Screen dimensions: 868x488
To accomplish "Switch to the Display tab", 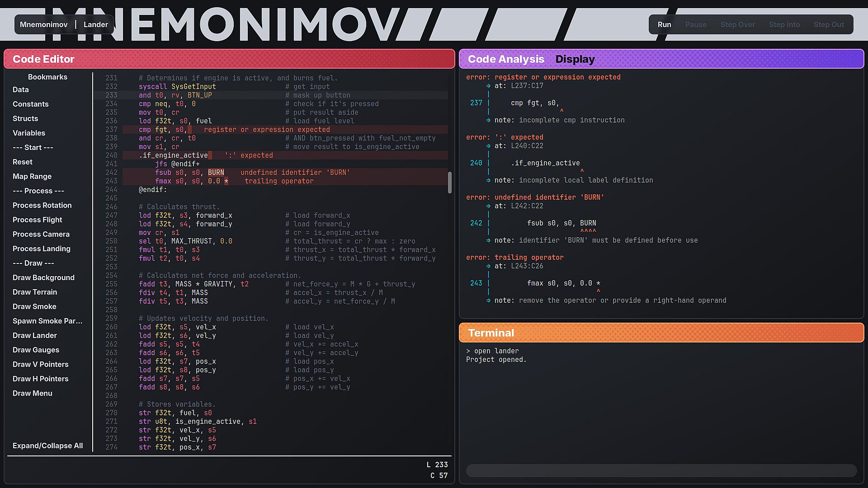I will (x=575, y=59).
